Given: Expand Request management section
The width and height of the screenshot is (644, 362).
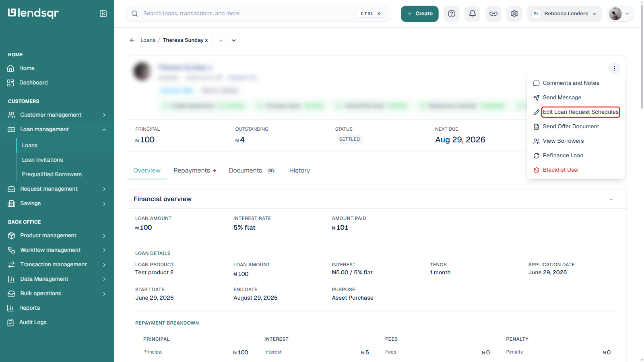Looking at the screenshot, I should pyautogui.click(x=57, y=189).
